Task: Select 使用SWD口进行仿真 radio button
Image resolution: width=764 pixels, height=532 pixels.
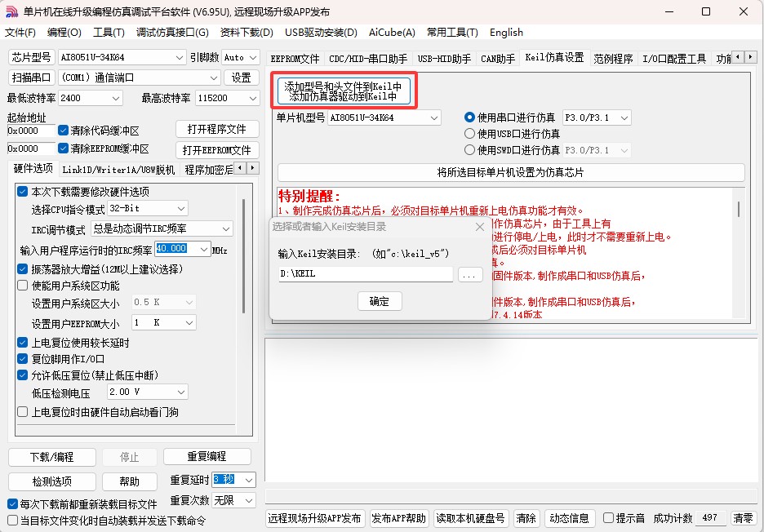Action: click(469, 150)
